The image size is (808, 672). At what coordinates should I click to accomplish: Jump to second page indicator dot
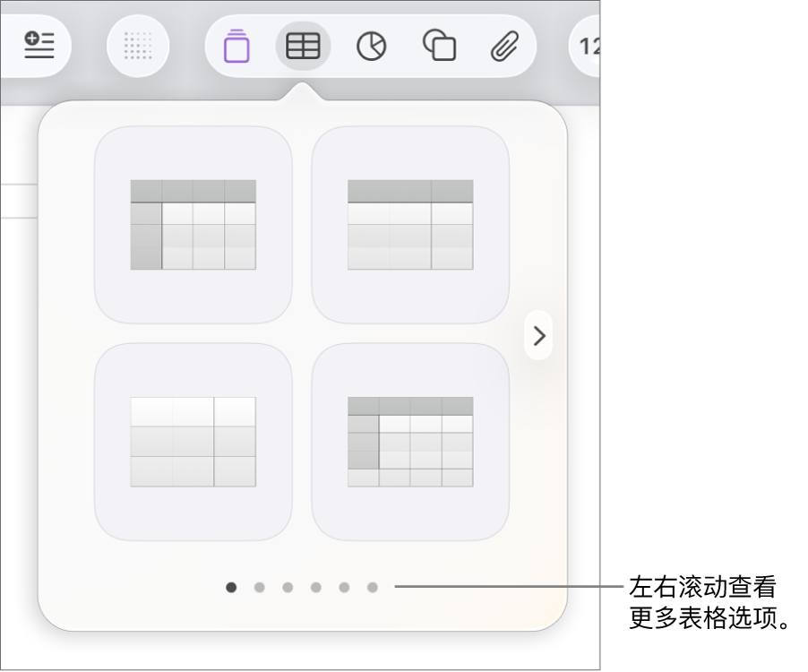coord(260,587)
